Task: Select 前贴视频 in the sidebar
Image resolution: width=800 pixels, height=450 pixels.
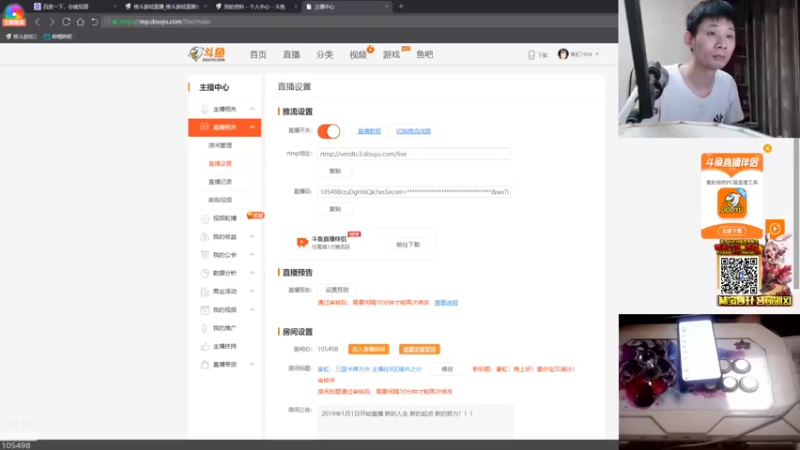Action: click(220, 200)
